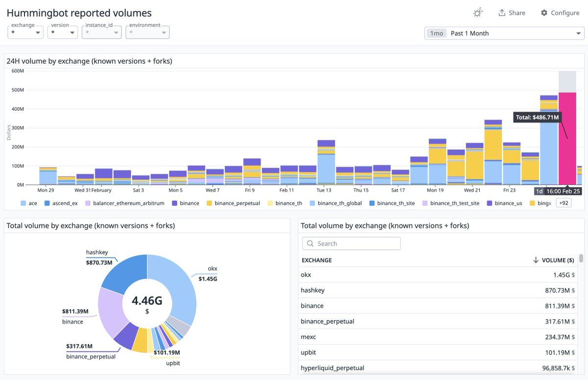
Task: Click the hashkey $870.73M donut label
Action: (x=99, y=257)
